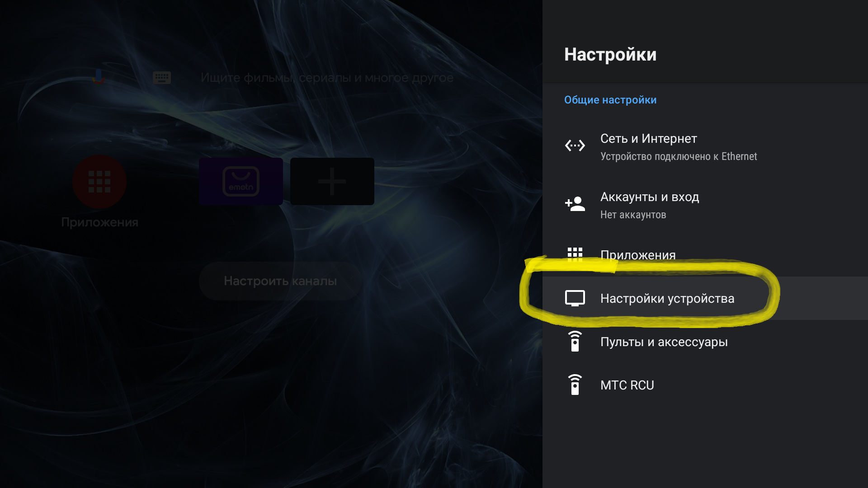868x488 pixels.
Task: Open the red Приложения launcher circle
Action: 99,182
